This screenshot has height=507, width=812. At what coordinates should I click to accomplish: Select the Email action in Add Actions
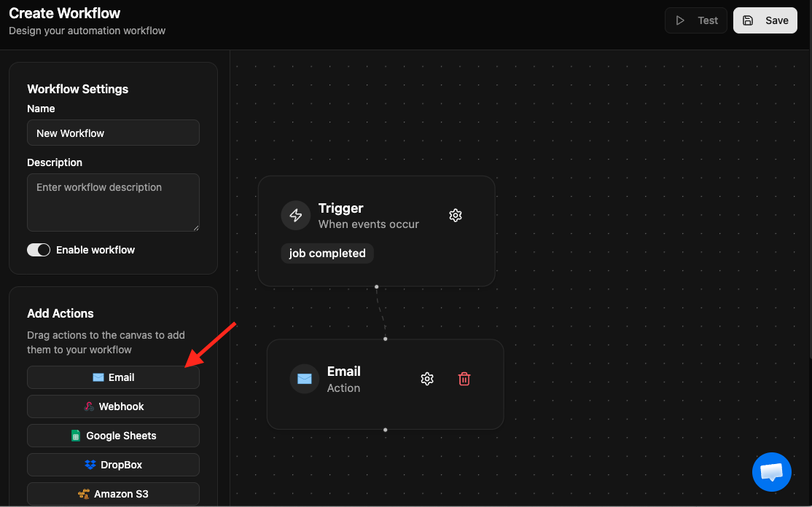click(113, 377)
